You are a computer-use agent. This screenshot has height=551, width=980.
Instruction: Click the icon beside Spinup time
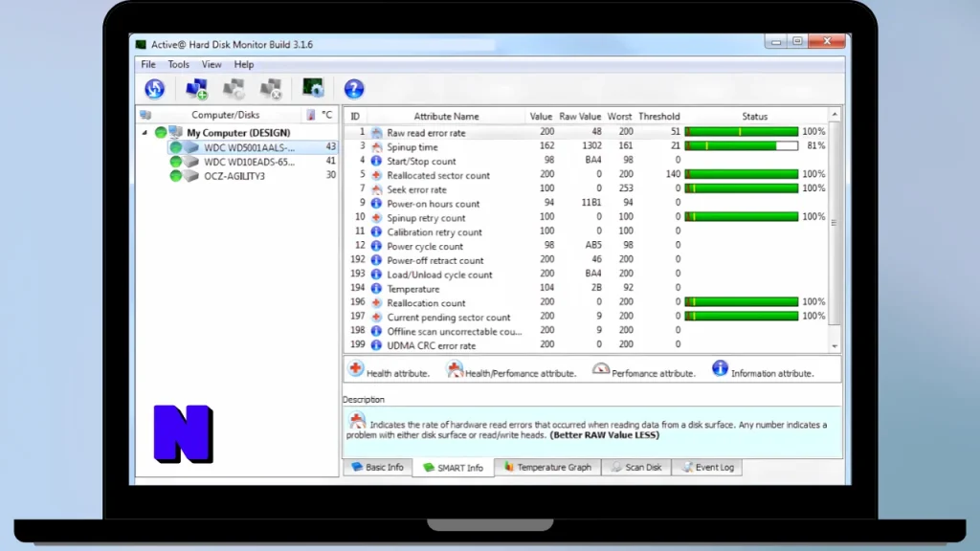(x=376, y=146)
